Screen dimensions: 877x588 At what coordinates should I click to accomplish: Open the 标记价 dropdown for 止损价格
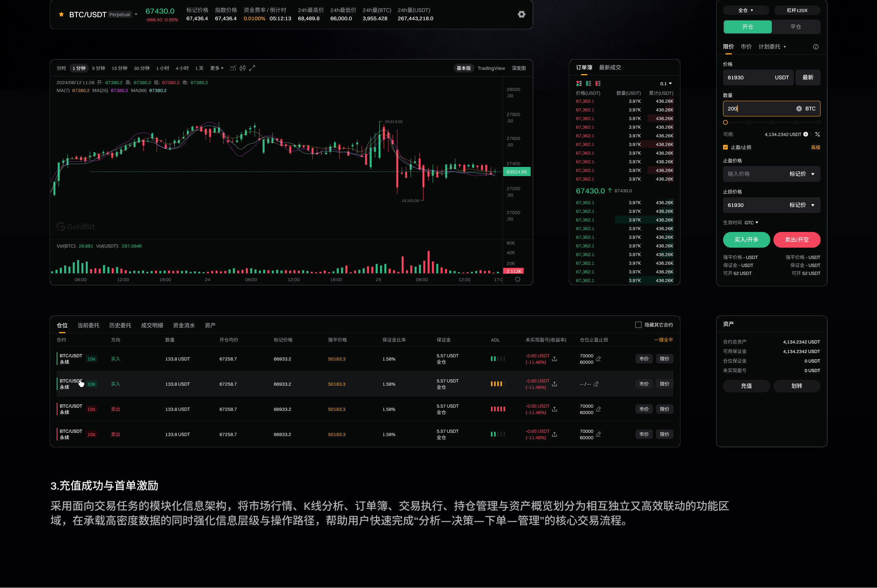coord(802,205)
